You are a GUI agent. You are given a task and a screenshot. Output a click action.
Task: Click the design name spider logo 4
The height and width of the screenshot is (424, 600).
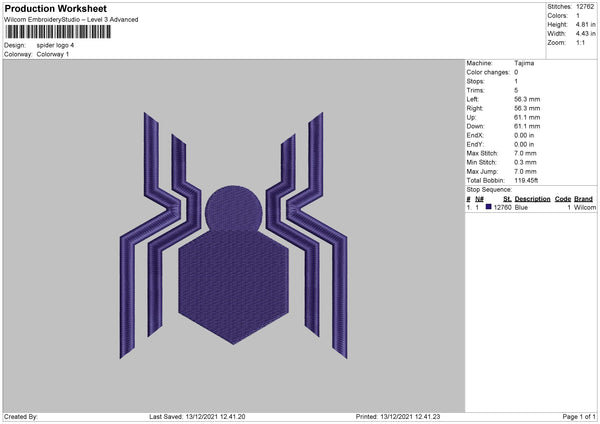[56, 45]
